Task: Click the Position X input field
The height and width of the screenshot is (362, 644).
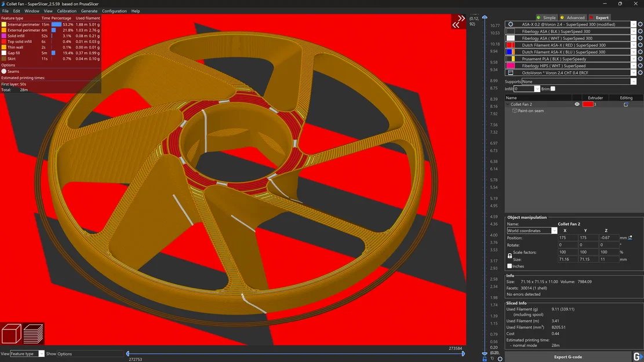Action: click(567, 237)
